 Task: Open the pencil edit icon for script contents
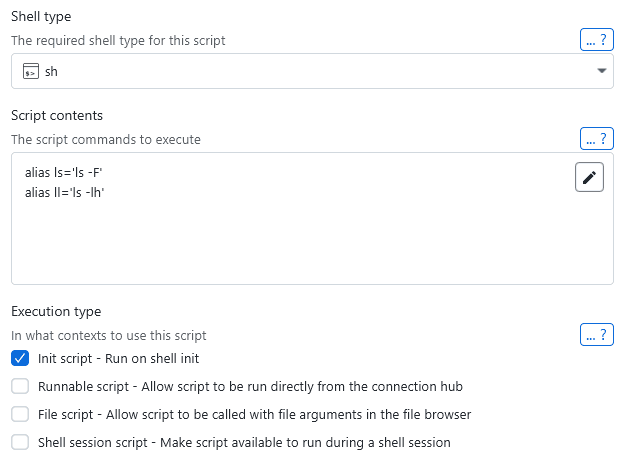pyautogui.click(x=589, y=177)
